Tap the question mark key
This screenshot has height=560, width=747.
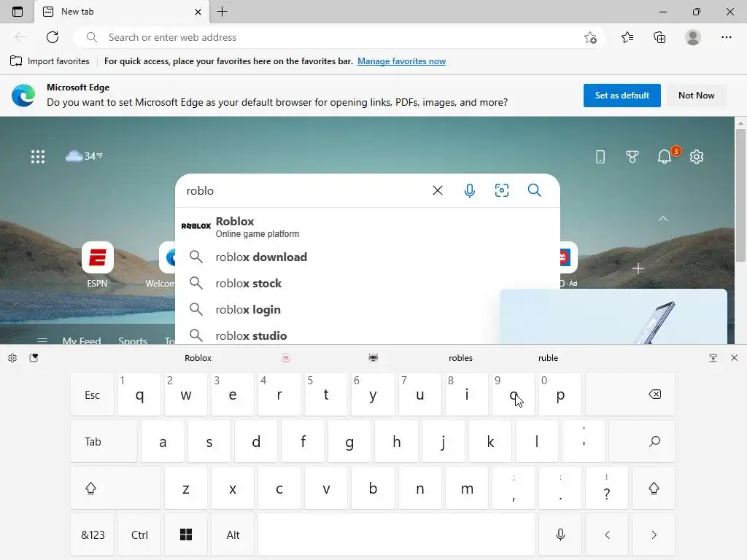[607, 488]
